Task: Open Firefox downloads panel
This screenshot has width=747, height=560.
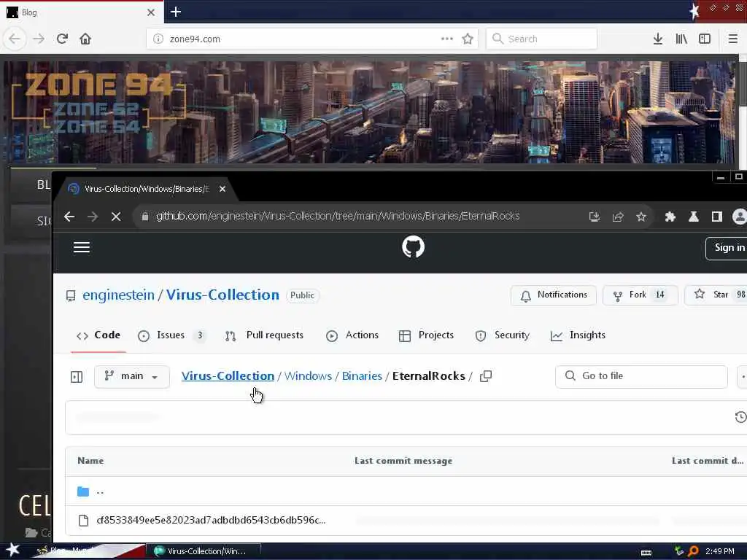Action: tap(658, 39)
